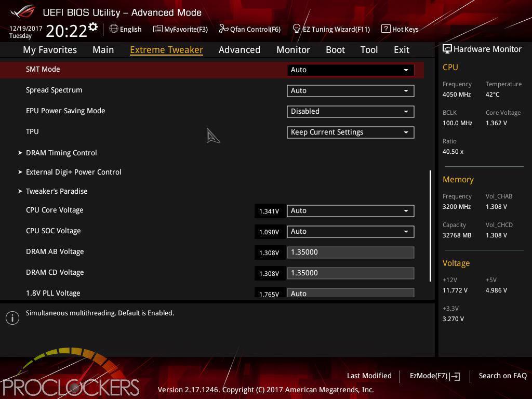Click the 1.341V core voltage reading
Viewport: 532px width, 399px height.
point(270,211)
